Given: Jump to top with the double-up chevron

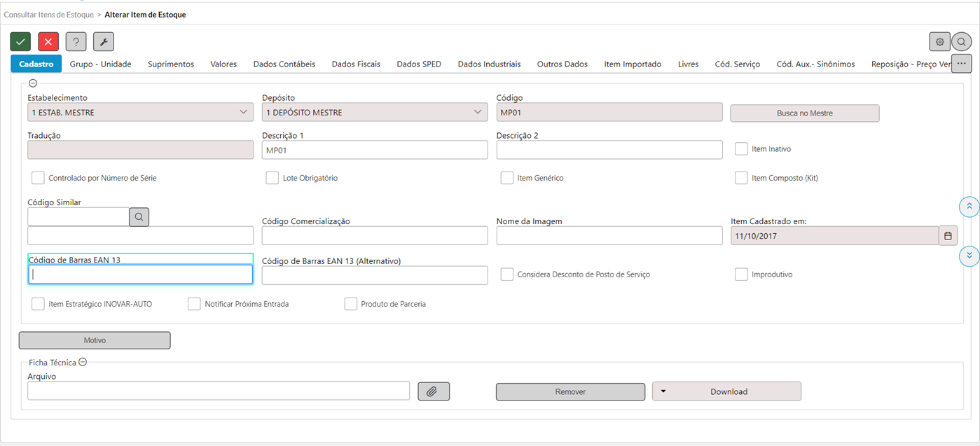Looking at the screenshot, I should 969,207.
